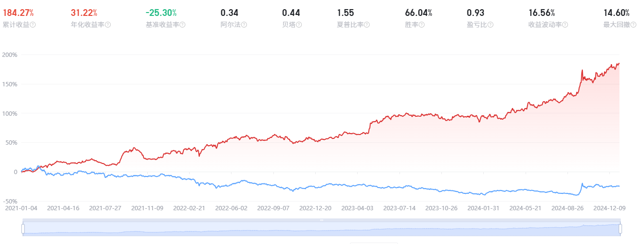Image resolution: width=644 pixels, height=244 pixels.
Task: Click question mark next to 基准收益率
Action: tap(182, 25)
